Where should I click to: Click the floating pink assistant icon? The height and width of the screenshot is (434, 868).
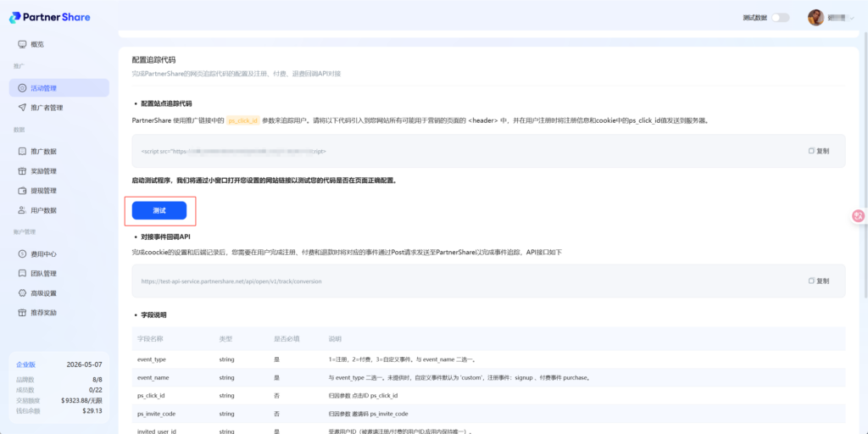pyautogui.click(x=858, y=216)
